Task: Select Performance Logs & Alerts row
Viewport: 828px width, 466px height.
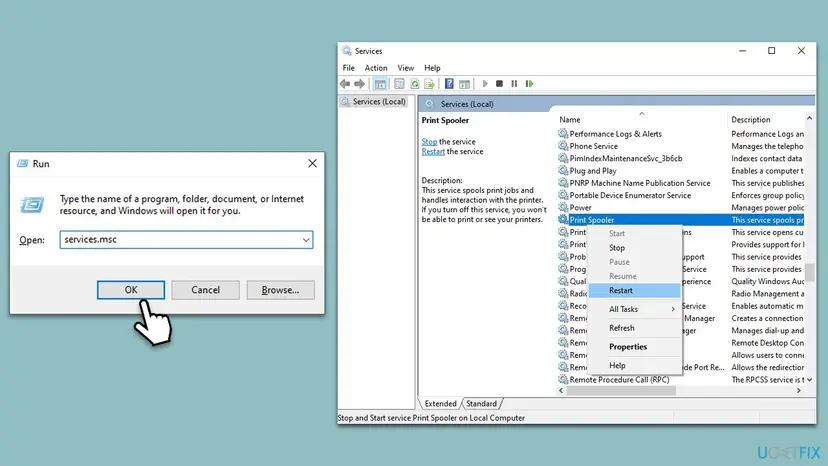Action: (x=680, y=134)
